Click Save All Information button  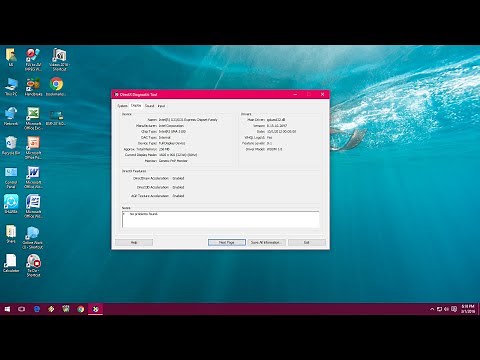(x=266, y=242)
